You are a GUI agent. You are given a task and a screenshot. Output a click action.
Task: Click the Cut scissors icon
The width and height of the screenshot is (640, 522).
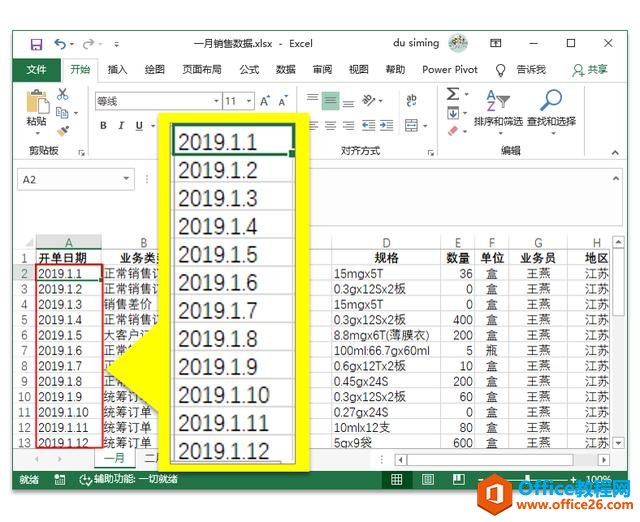pyautogui.click(x=62, y=94)
